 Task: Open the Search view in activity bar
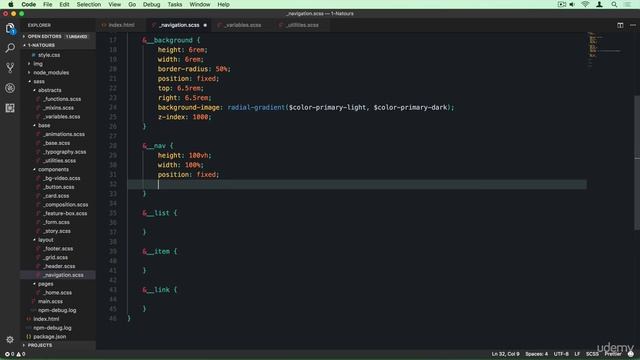[10, 48]
